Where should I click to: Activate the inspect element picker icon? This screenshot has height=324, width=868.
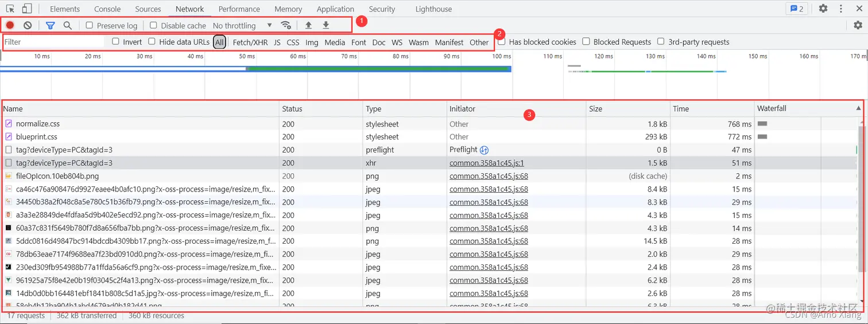(x=10, y=9)
